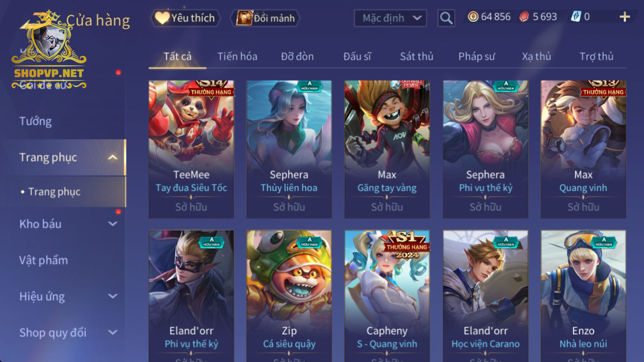Select the TeeMee Tay đua Siêu Tốc skin
This screenshot has width=644, height=362.
coord(191,149)
